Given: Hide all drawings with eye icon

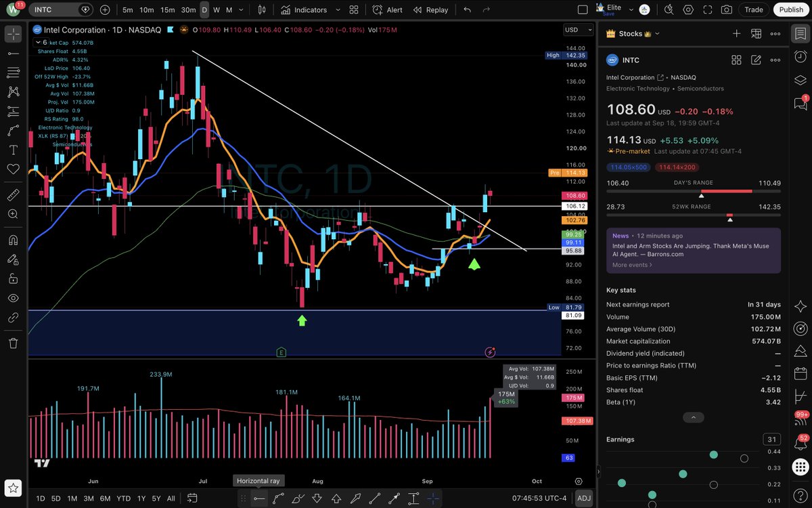Looking at the screenshot, I should coord(13,298).
